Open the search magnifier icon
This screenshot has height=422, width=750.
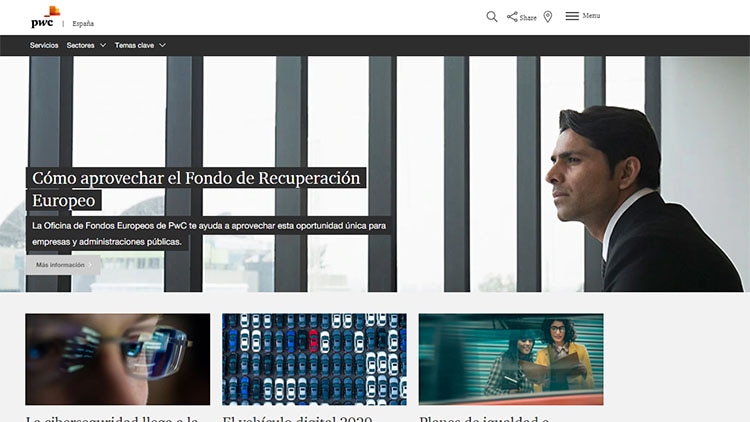tap(492, 17)
